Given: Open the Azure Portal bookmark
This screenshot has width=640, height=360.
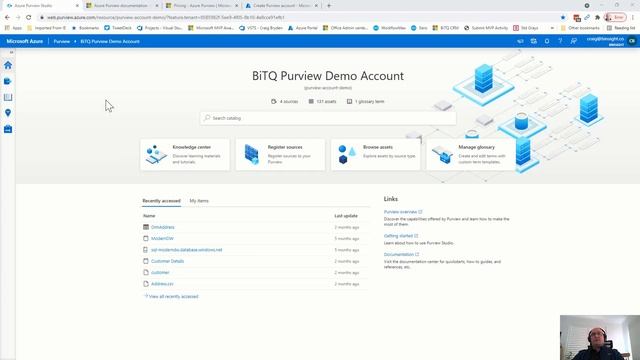Looking at the screenshot, I should [303, 28].
